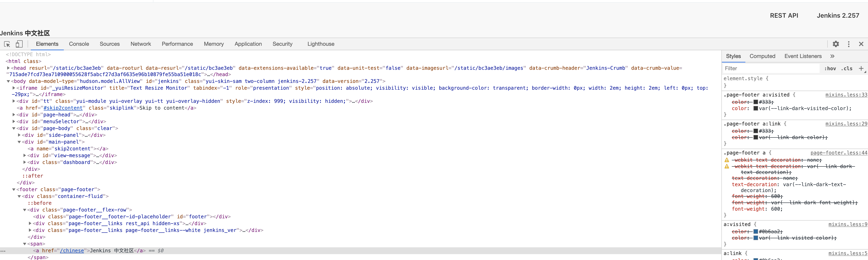Image resolution: width=868 pixels, height=260 pixels.
Task: Switch to the Computed styles tab
Action: pos(762,56)
